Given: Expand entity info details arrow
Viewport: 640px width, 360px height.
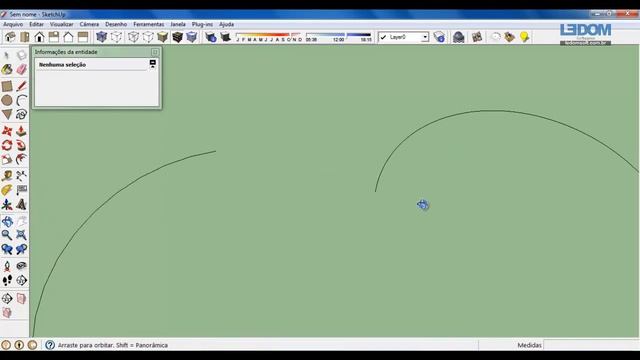Looking at the screenshot, I should 153,64.
